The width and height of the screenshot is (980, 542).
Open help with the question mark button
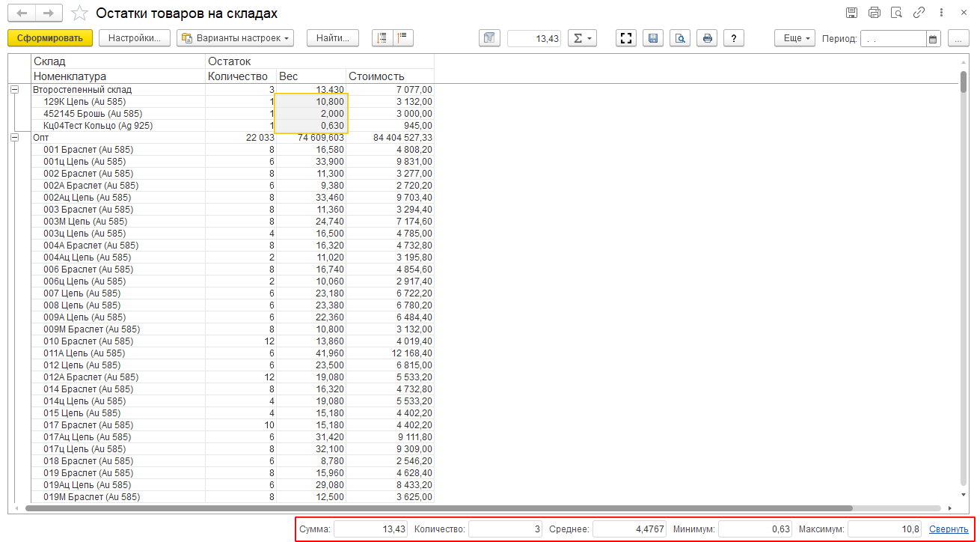pos(734,38)
